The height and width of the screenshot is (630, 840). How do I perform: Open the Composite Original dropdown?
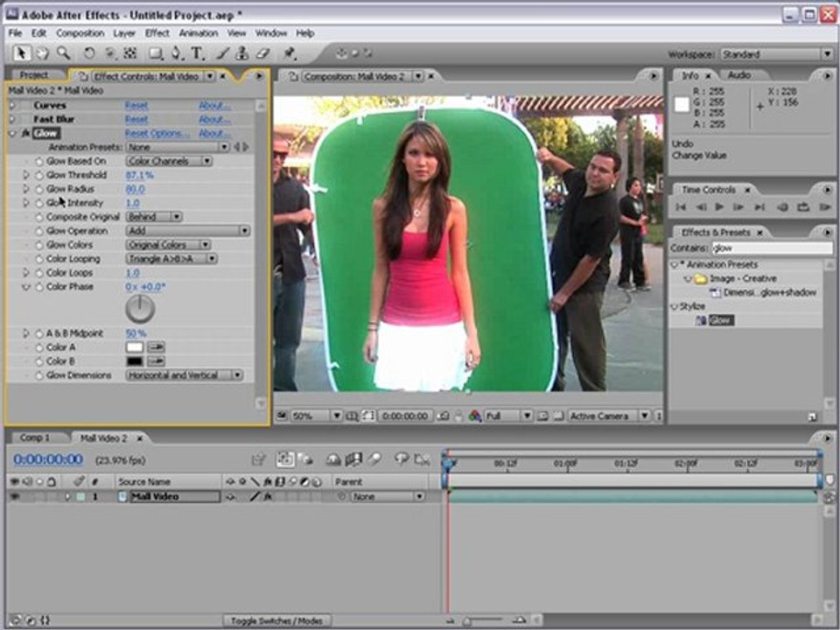coord(154,217)
